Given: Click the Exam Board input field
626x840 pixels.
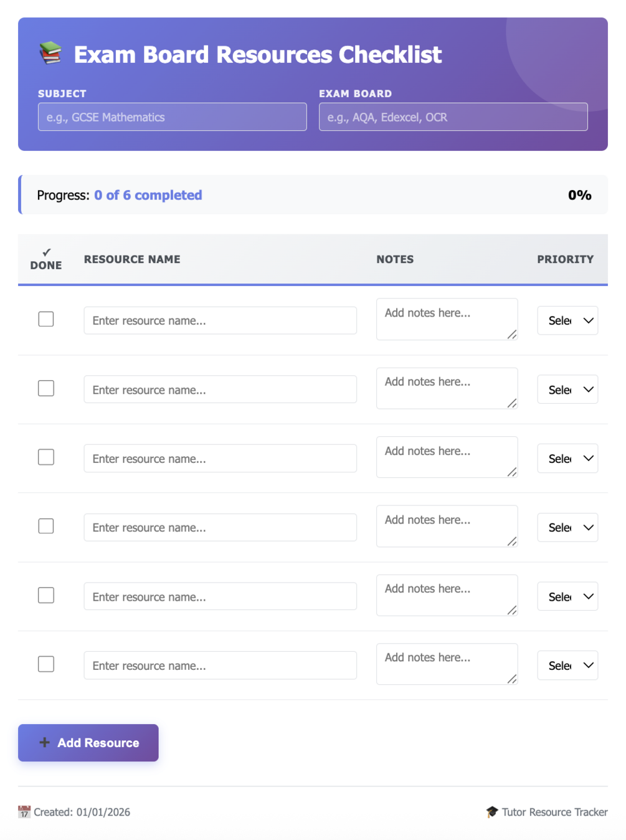Looking at the screenshot, I should 453,117.
